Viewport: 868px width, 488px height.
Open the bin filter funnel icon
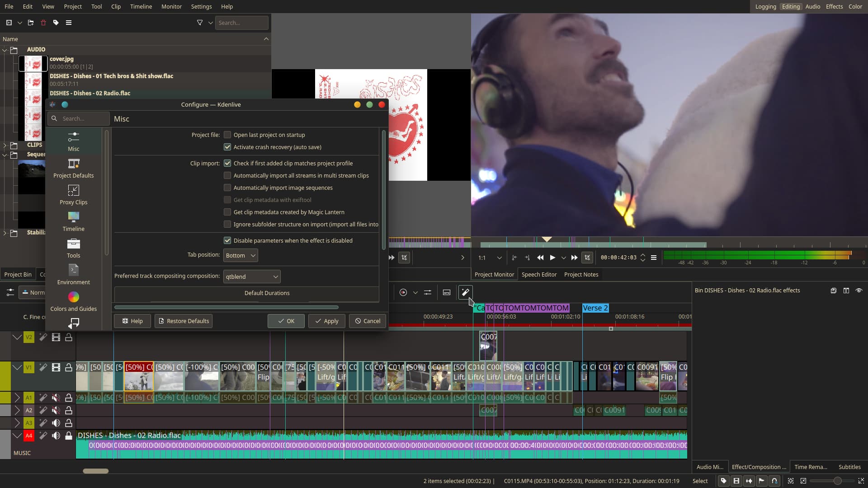click(x=199, y=23)
